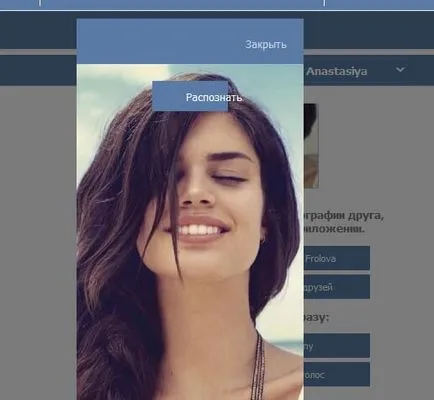434x400 pixels.
Task: Click the button ending in 'лу'
Action: pyautogui.click(x=337, y=345)
